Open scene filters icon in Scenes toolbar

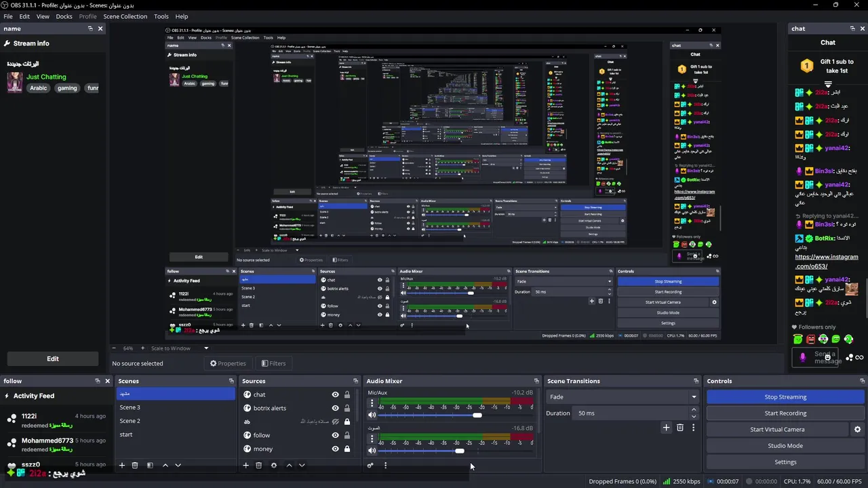point(150,465)
